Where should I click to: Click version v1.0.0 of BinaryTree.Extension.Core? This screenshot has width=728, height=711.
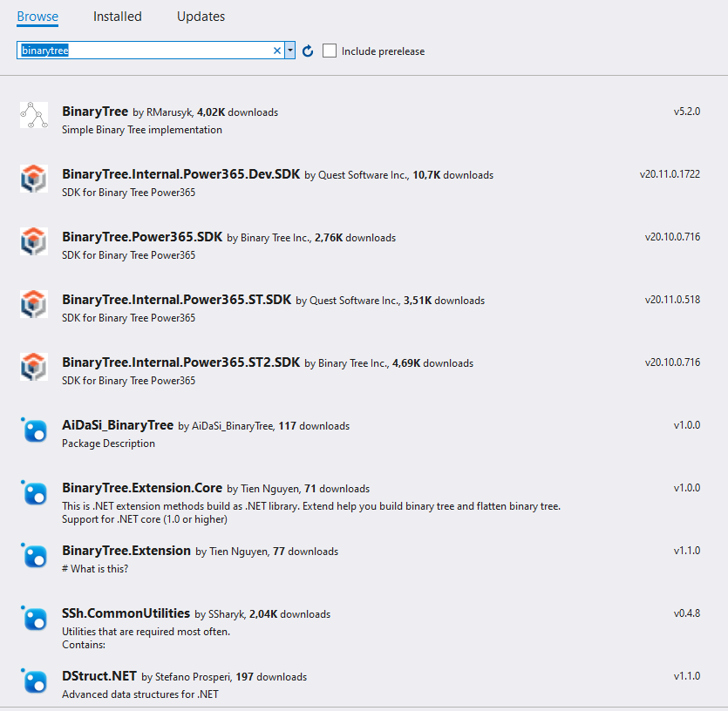click(687, 488)
